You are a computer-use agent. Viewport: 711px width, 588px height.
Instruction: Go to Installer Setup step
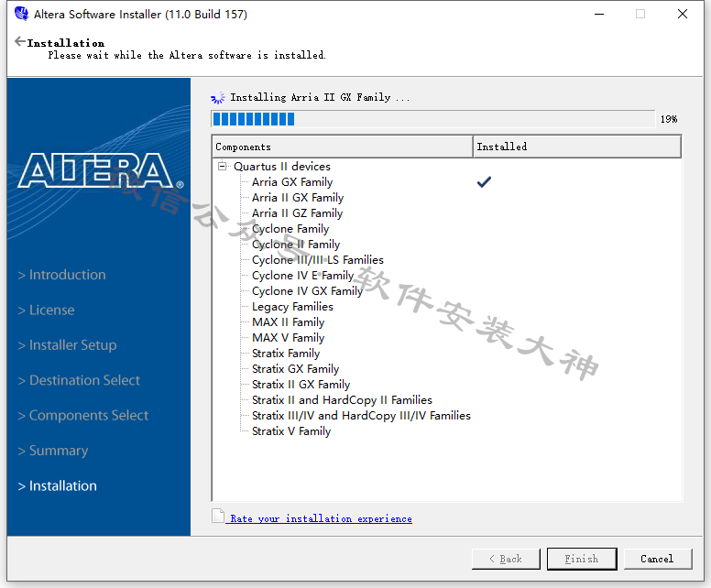point(67,345)
